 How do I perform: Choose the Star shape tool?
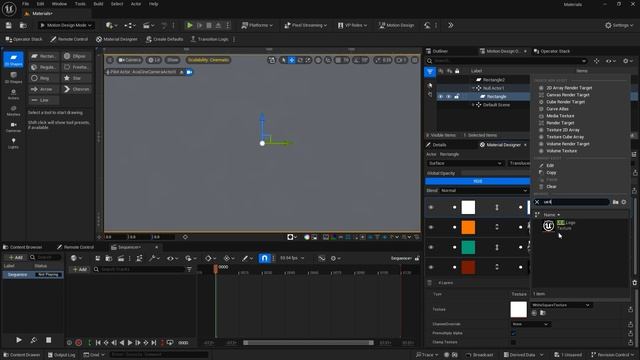click(x=76, y=78)
